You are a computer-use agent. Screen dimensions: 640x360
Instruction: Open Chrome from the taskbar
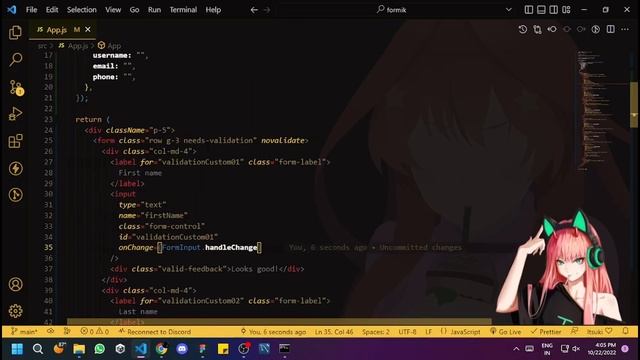[161, 349]
